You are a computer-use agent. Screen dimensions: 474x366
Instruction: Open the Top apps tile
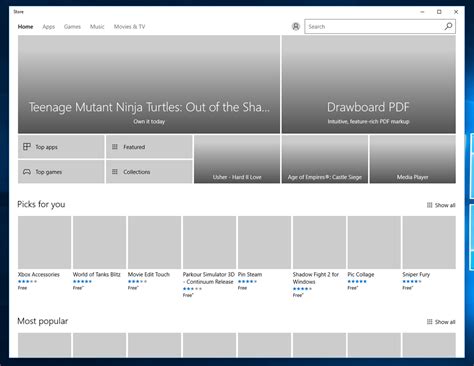pos(61,147)
